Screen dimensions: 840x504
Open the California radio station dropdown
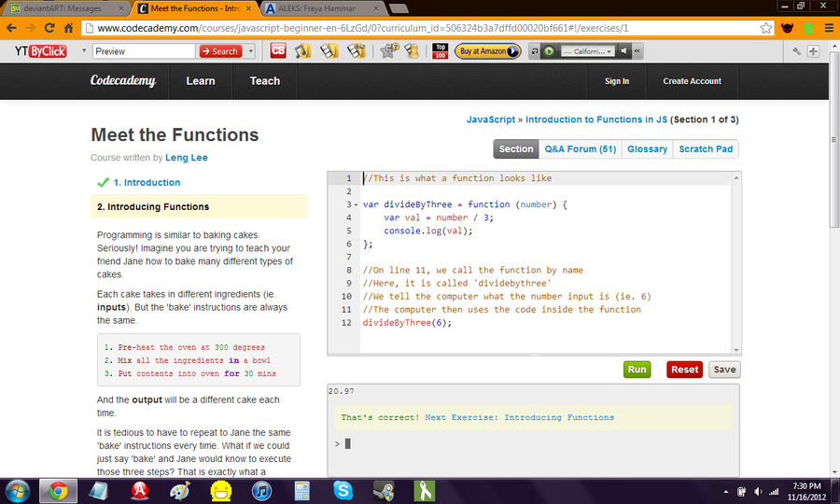(588, 51)
